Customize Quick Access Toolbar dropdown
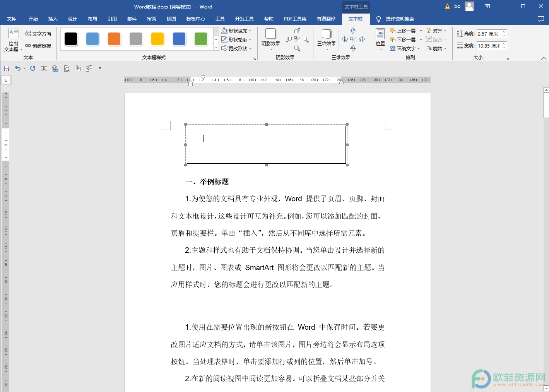 point(100,68)
